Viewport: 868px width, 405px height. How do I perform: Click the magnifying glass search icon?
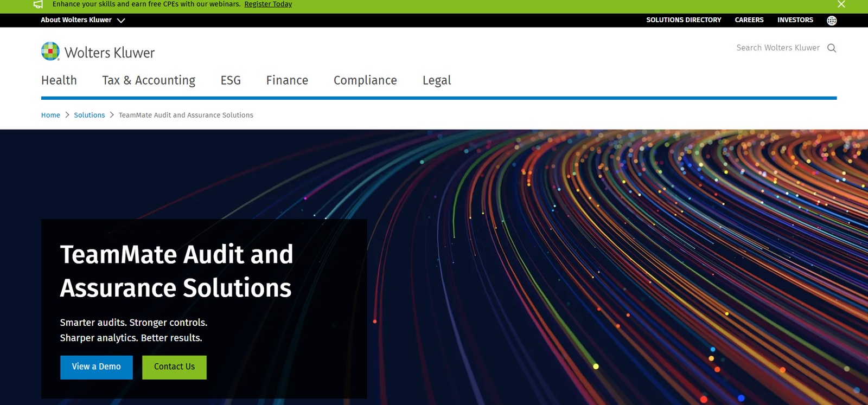coord(832,48)
